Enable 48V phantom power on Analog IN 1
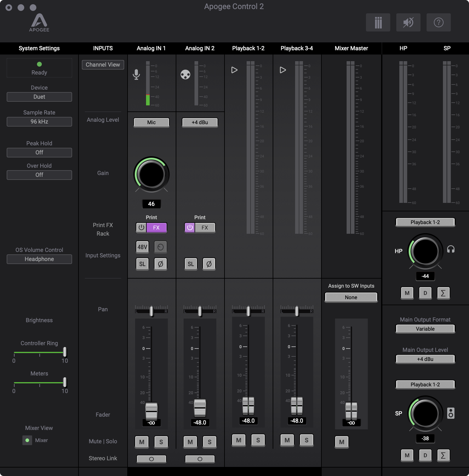 pos(142,247)
